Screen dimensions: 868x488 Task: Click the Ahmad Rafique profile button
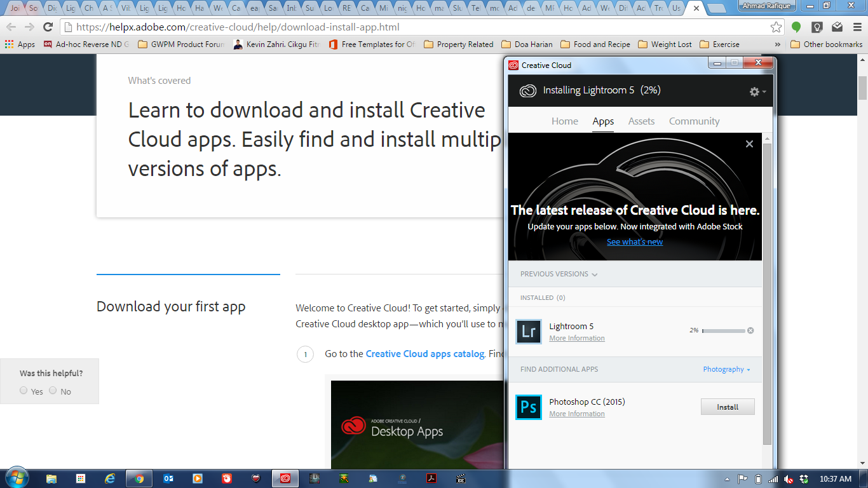point(768,6)
